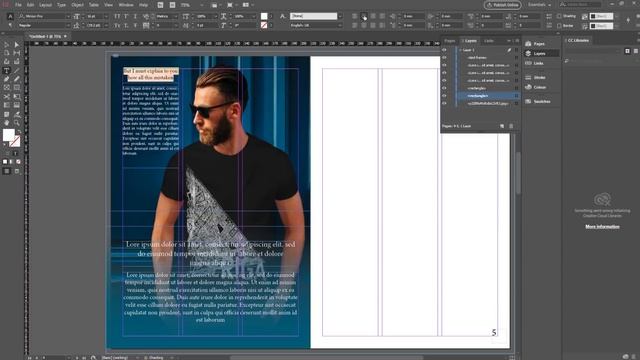
Task: Click the More information link
Action: pos(602,227)
